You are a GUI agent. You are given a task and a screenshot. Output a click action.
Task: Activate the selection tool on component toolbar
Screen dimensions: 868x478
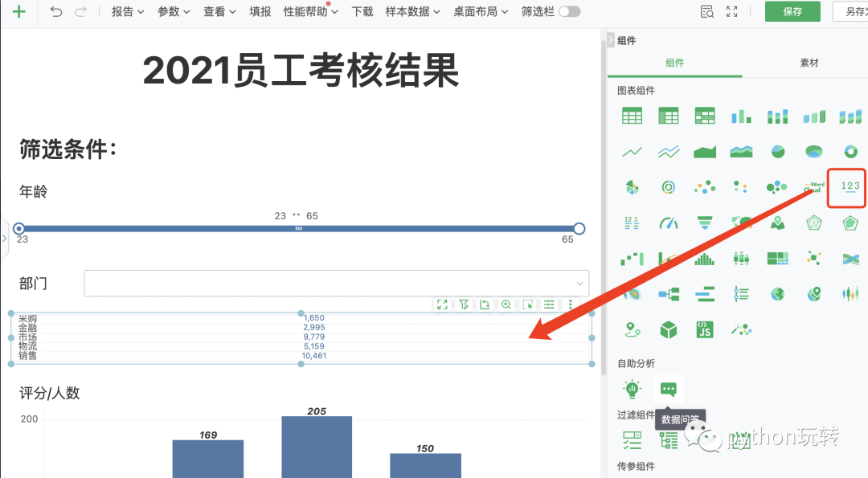click(x=527, y=304)
